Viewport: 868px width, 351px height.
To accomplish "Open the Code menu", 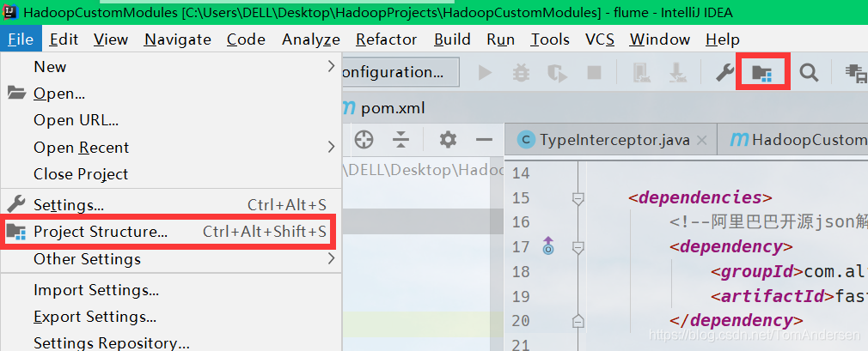I will 246,39.
